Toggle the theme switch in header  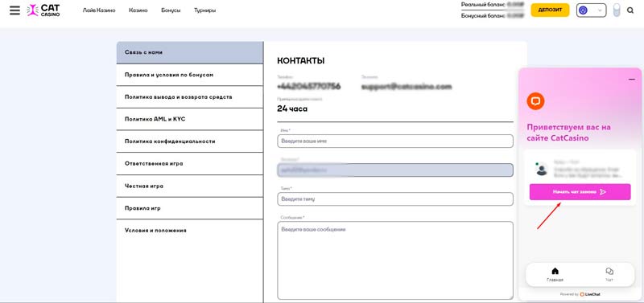[x=617, y=10]
